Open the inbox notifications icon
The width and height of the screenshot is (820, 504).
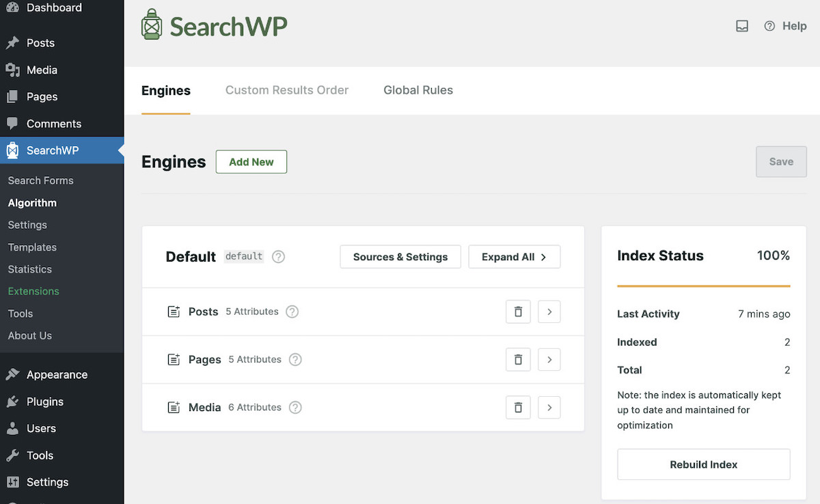point(742,26)
